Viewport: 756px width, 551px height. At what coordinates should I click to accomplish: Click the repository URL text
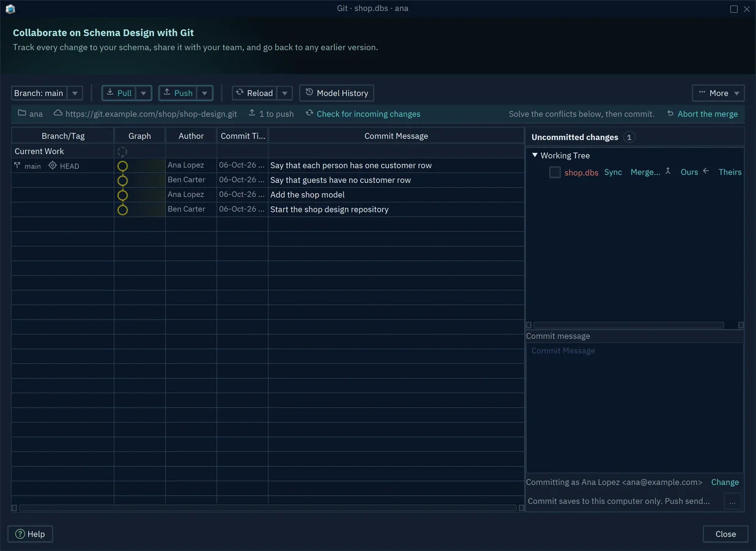(151, 114)
